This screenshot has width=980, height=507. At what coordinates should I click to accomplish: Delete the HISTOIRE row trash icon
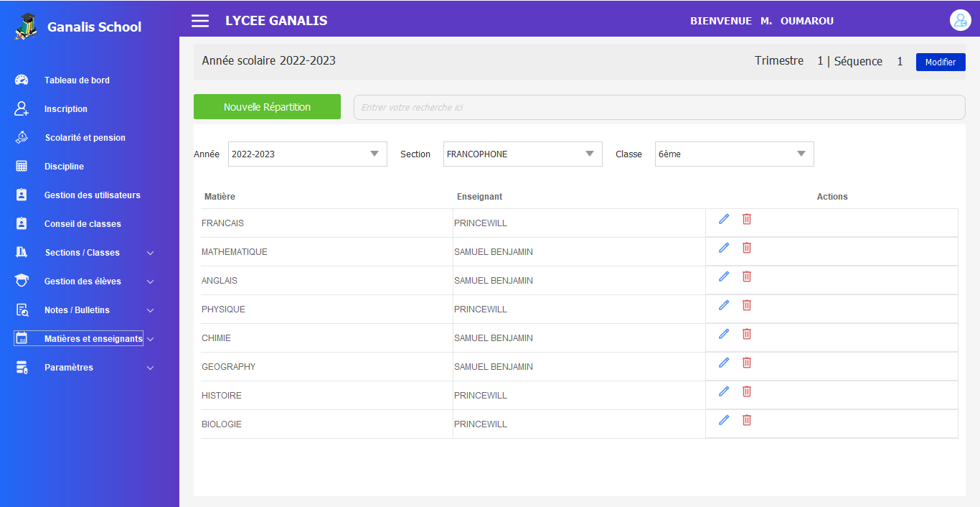[747, 391]
